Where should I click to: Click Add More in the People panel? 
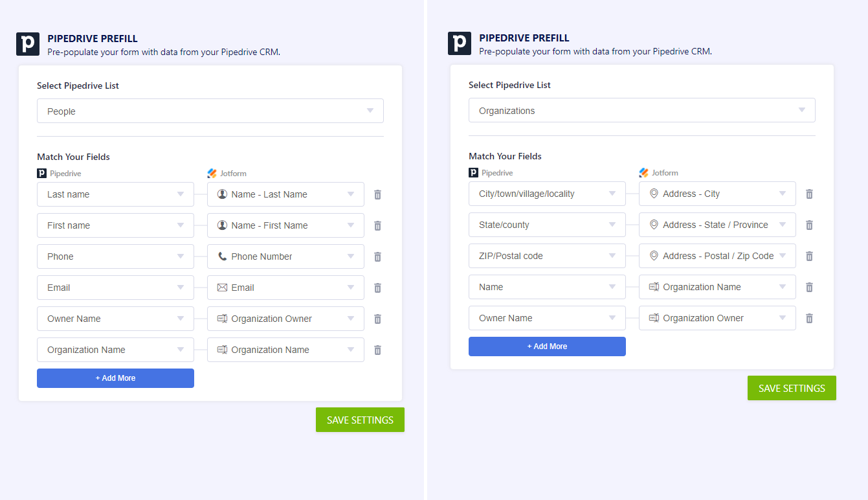tap(115, 378)
